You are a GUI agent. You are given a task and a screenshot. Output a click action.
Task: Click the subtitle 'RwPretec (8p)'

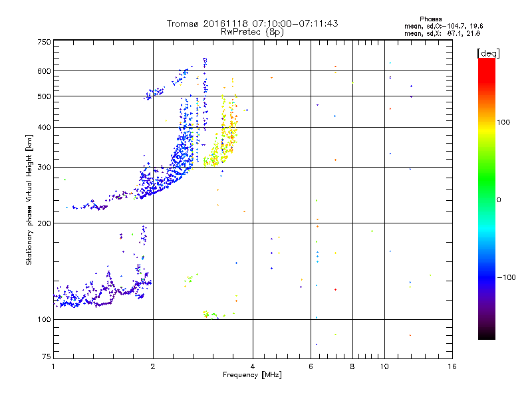coord(252,32)
